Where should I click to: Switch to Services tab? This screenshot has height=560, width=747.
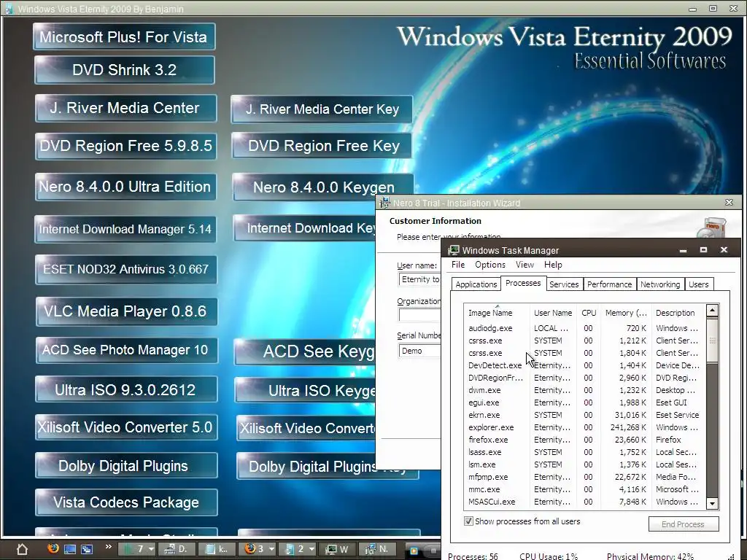click(564, 284)
